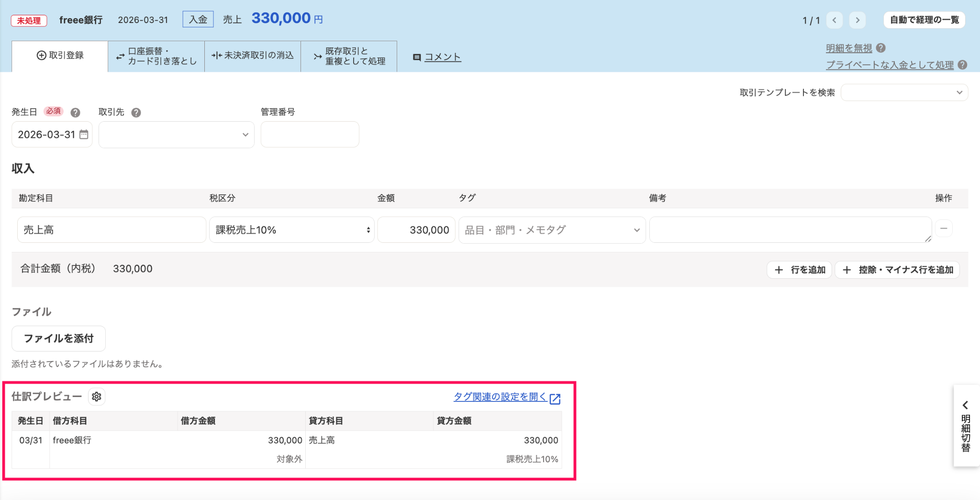
Task: Click the 備考 text area
Action: (x=790, y=230)
